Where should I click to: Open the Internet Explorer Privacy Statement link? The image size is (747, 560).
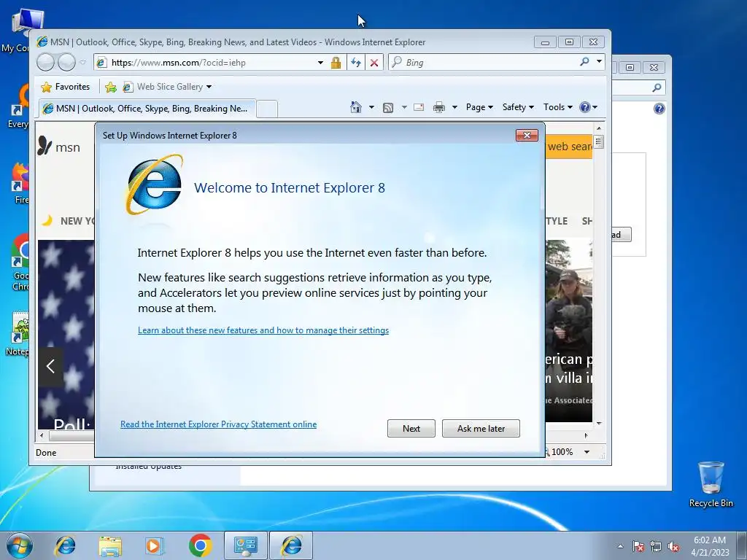click(218, 424)
